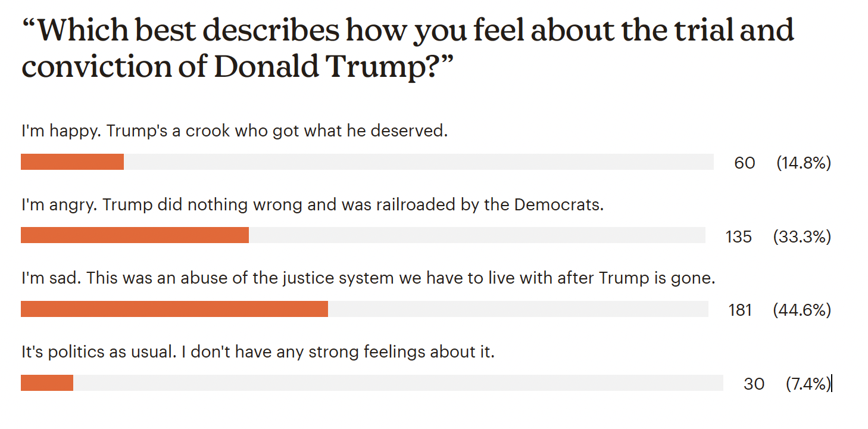The width and height of the screenshot is (868, 429).
Task: Click the poll question heading about Trump's conviction
Action: 407,49
